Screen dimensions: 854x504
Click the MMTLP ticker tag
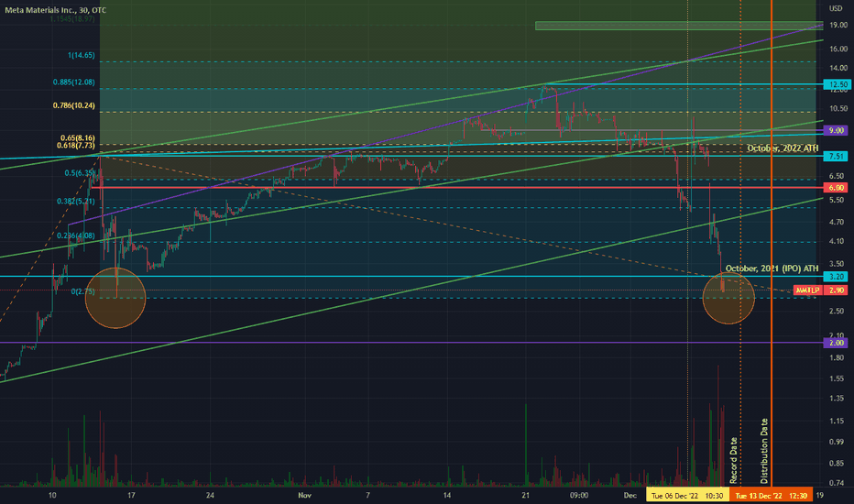[807, 290]
